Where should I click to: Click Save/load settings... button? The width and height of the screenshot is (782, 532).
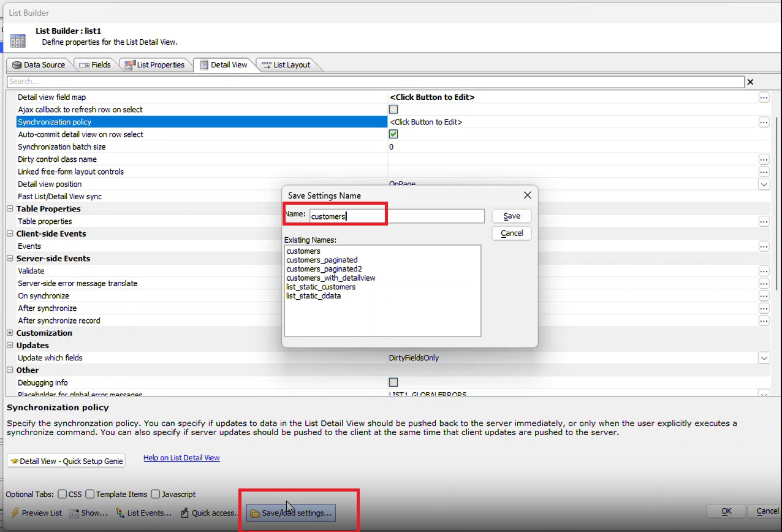tap(291, 512)
